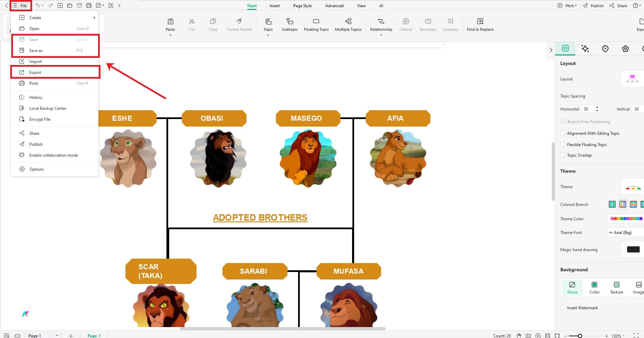Select the canvas style panel tab
Viewport: 644px width, 338px height.
pos(565,48)
